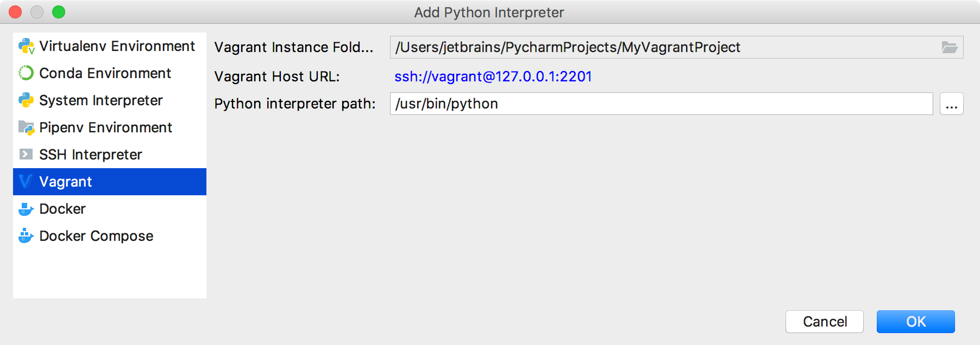980x345 pixels.
Task: Select the SSH Interpreter icon
Action: click(25, 154)
